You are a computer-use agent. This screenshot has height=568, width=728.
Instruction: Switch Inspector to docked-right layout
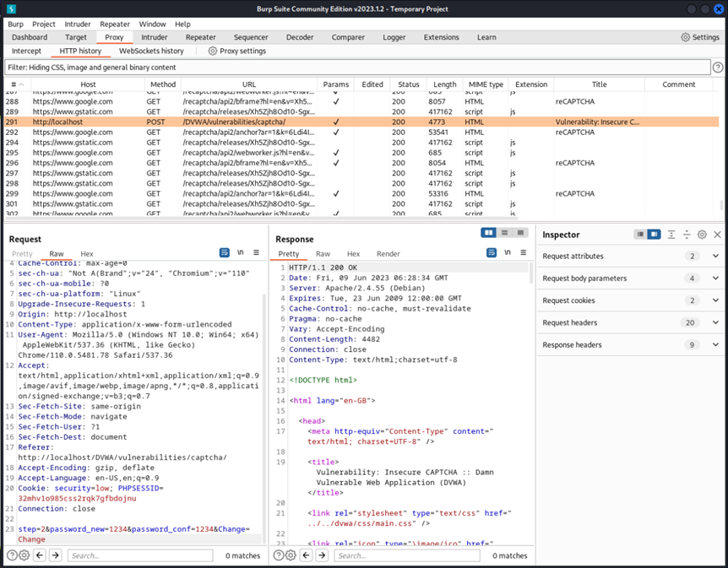[x=654, y=235]
